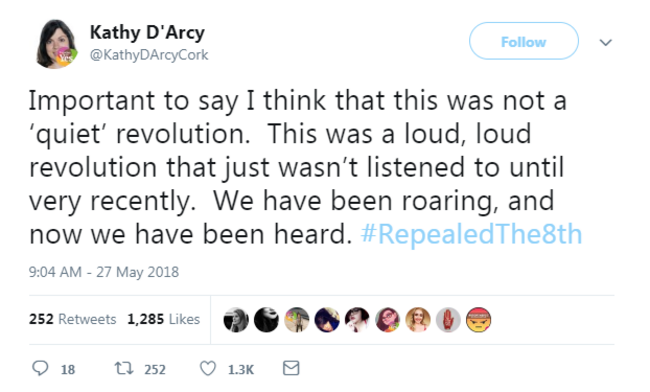Open the first liker's avatar

click(x=236, y=320)
